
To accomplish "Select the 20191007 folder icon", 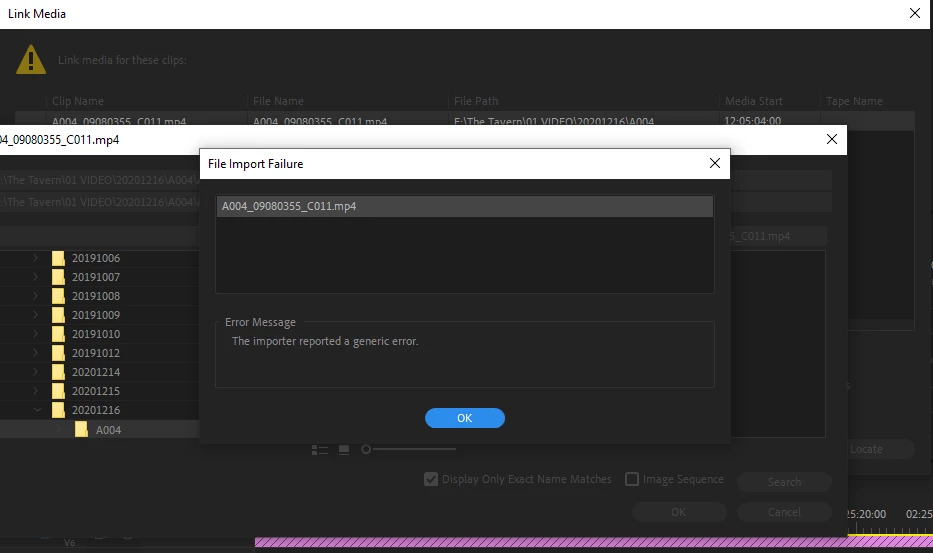I will coord(58,277).
